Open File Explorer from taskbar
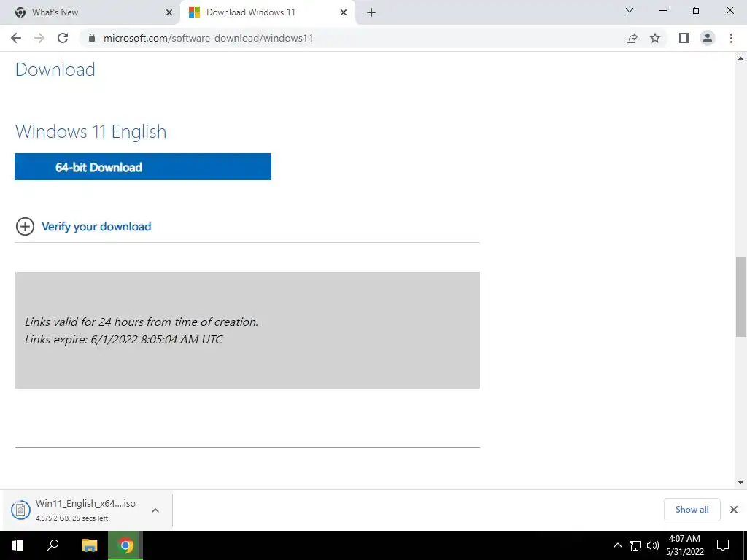747x560 pixels. click(89, 545)
